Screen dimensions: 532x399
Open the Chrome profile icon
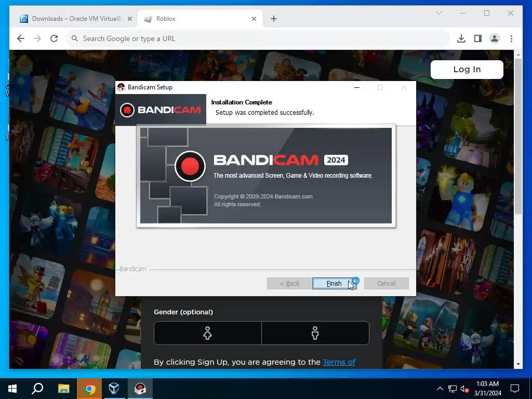click(x=495, y=38)
